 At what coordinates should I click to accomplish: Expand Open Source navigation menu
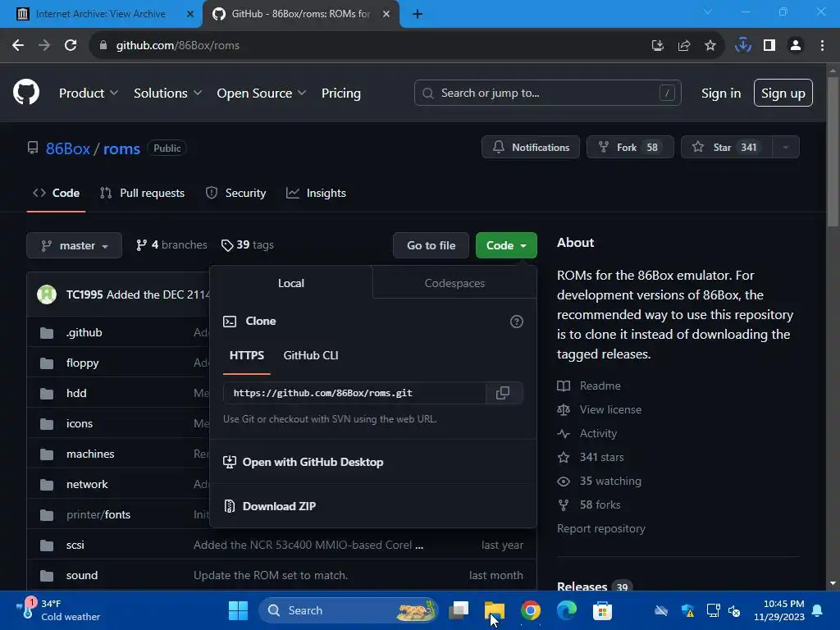[x=262, y=94]
